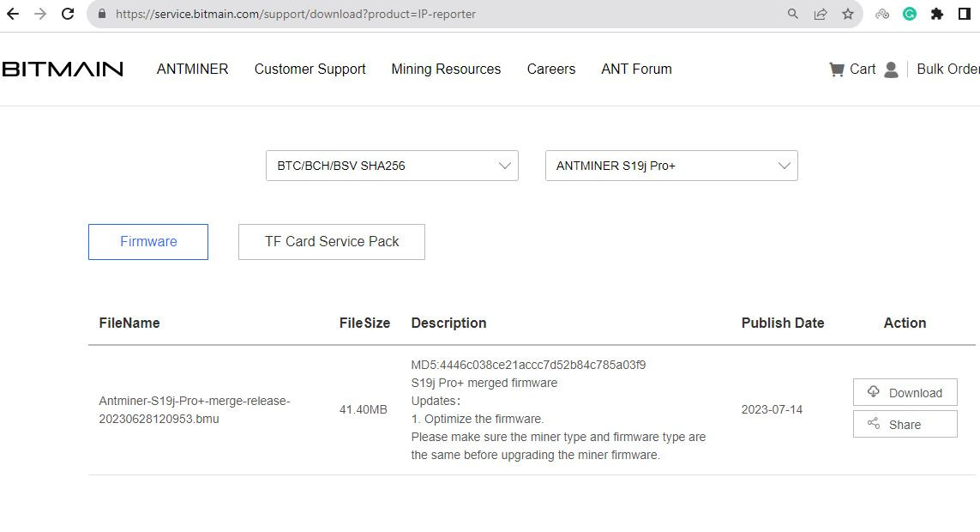Click the Action column header
This screenshot has height=532, width=980.
tap(905, 323)
